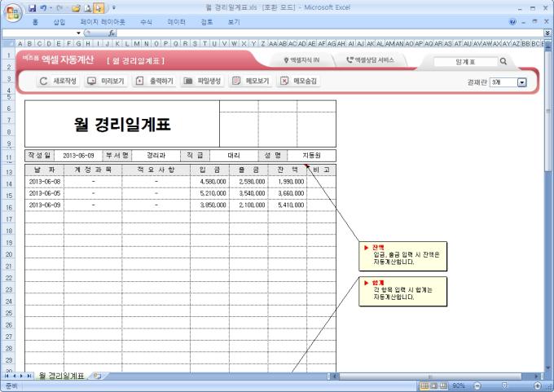Viewport: 554px width, 392px height.
Task: Undo the last action in the quick access toolbar
Action: 43,8
